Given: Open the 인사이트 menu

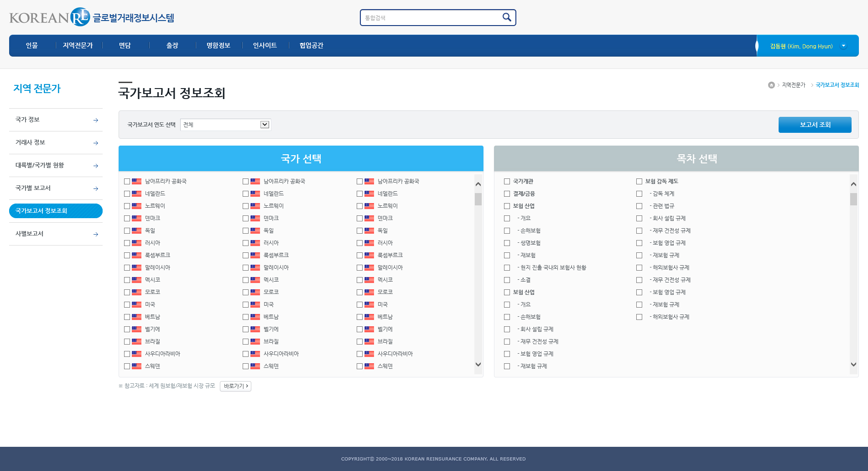Looking at the screenshot, I should pyautogui.click(x=265, y=45).
